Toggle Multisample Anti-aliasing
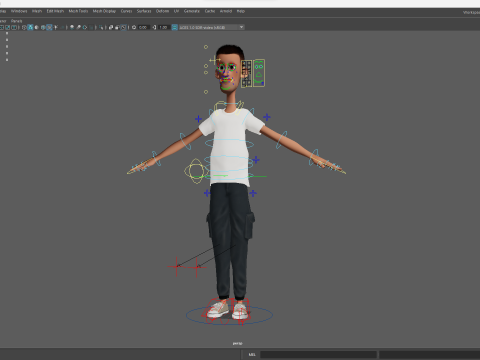This screenshot has width=480, height=360. point(85,27)
